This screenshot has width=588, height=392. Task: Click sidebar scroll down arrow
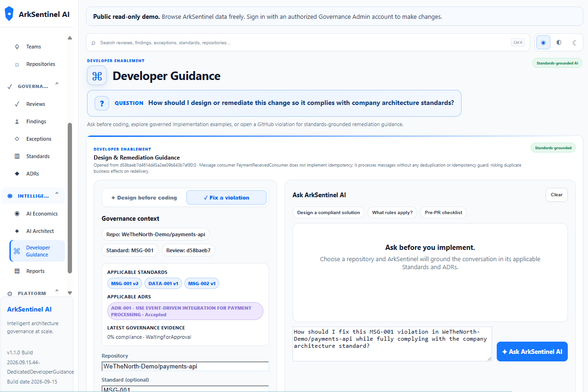[x=70, y=293]
